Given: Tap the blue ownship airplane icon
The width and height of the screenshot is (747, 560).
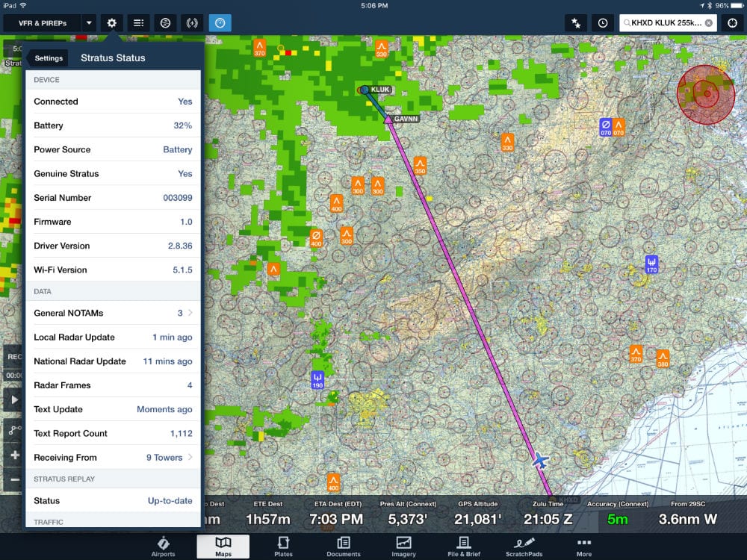Looking at the screenshot, I should click(x=540, y=460).
